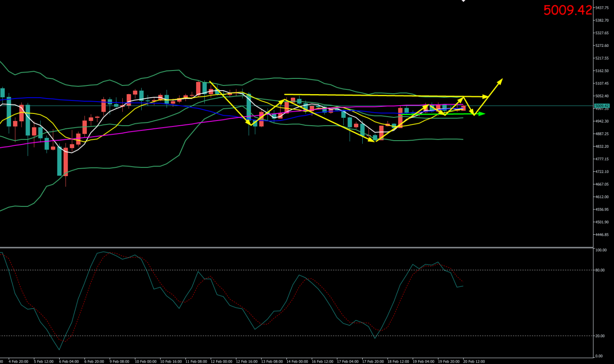Click the 20 Feb 12:00 time label
614x364 pixels.
tap(474, 361)
